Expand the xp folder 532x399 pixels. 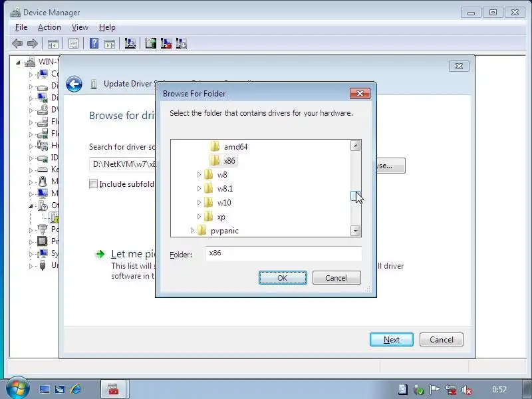click(x=199, y=217)
